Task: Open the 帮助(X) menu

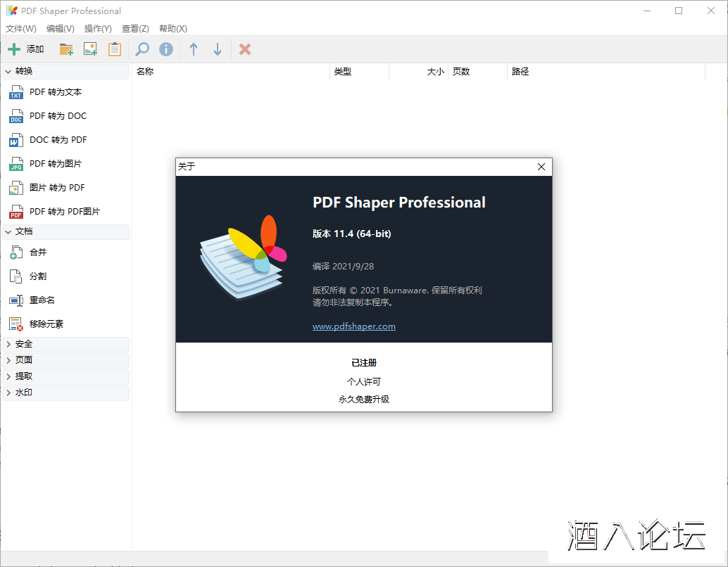Action: click(173, 29)
